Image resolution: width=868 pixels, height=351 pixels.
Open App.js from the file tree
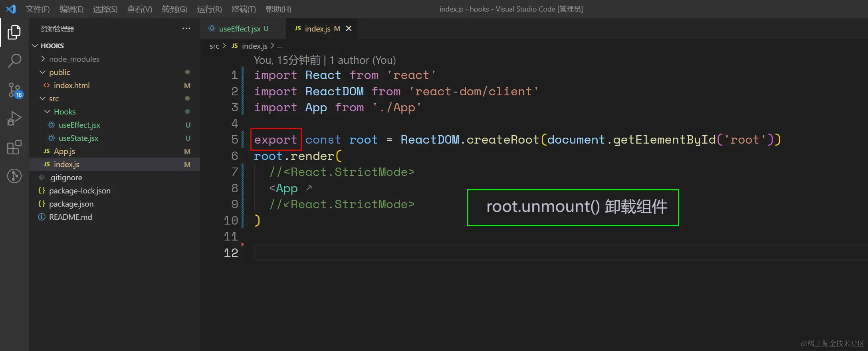pos(64,151)
